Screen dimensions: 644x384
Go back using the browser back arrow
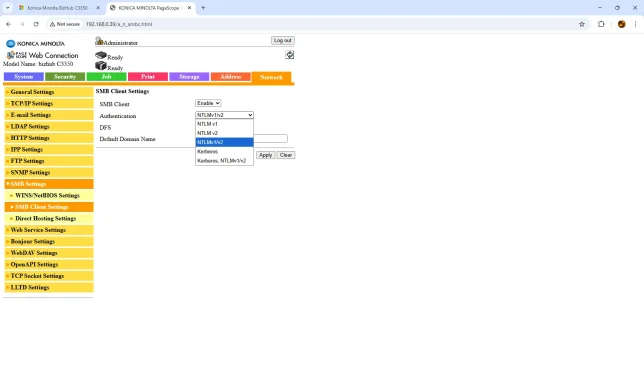8,24
